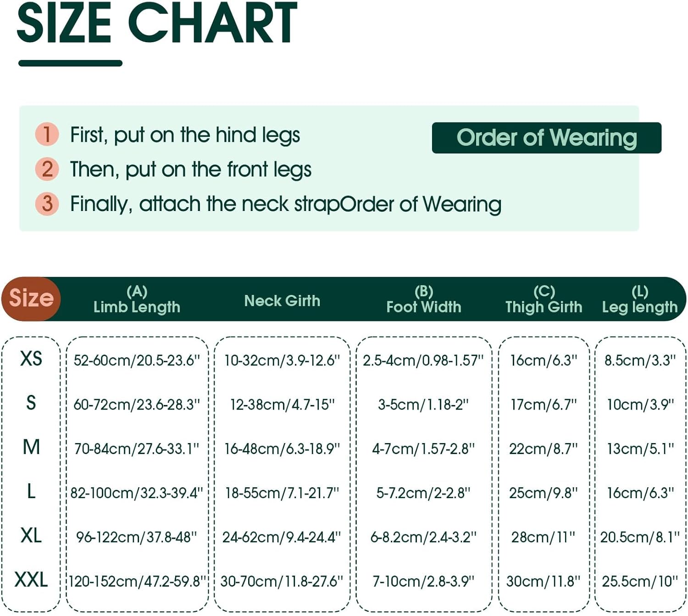688x616 pixels.
Task: Select the Foot Width column header
Action: (423, 300)
